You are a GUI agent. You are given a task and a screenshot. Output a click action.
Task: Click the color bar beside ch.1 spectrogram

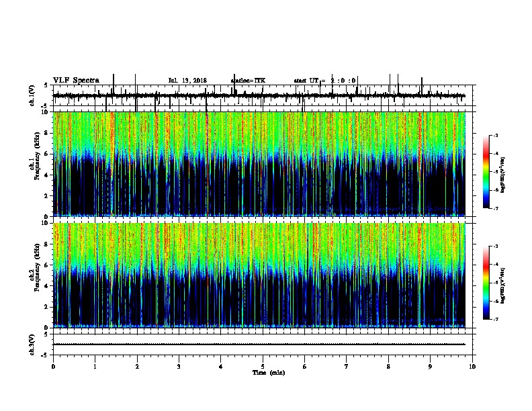pos(486,172)
